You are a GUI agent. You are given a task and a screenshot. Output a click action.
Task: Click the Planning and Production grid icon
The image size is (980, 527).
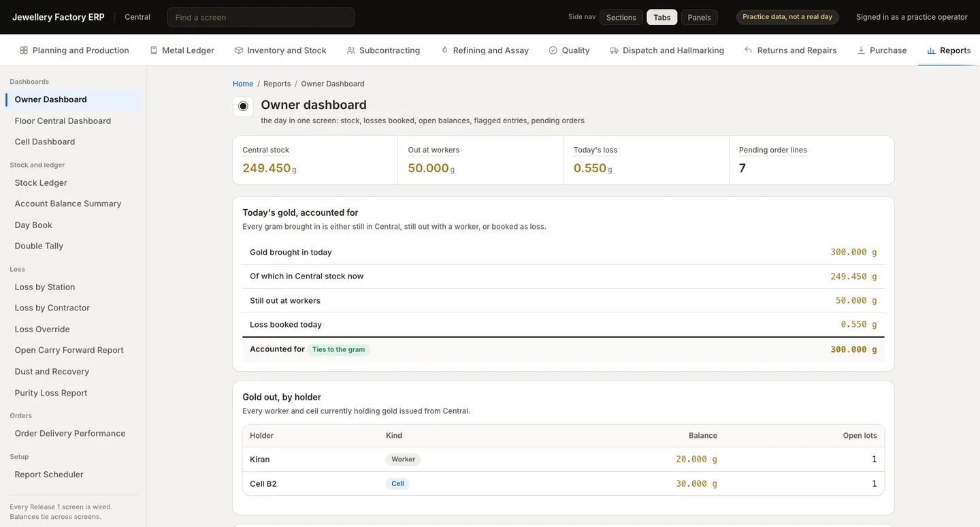click(24, 50)
